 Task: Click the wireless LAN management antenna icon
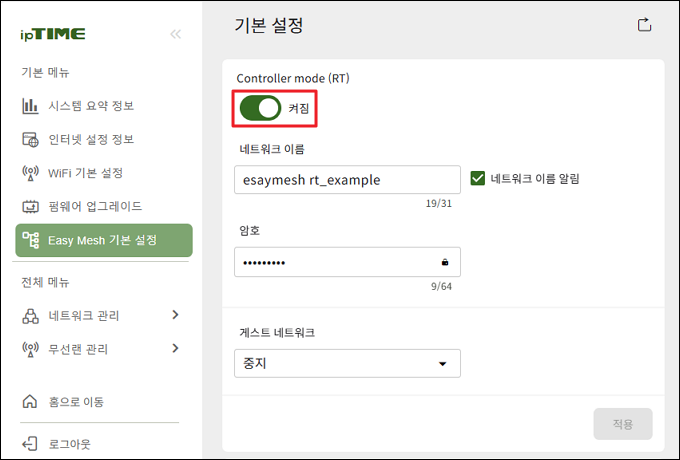[x=30, y=349]
